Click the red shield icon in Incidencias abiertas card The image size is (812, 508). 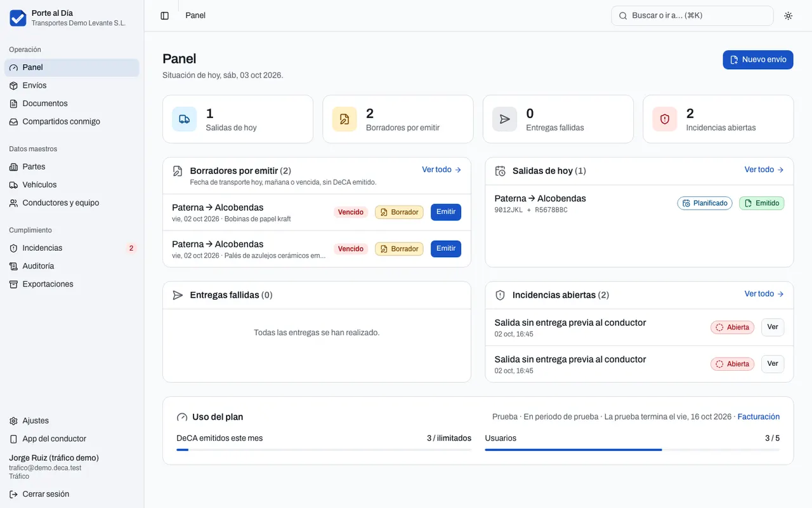coord(665,119)
